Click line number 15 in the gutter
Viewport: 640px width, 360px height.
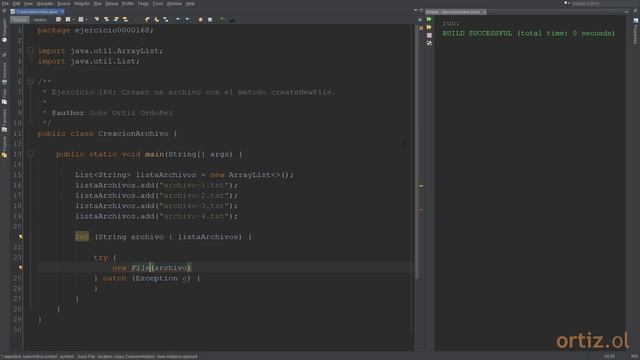pos(17,175)
